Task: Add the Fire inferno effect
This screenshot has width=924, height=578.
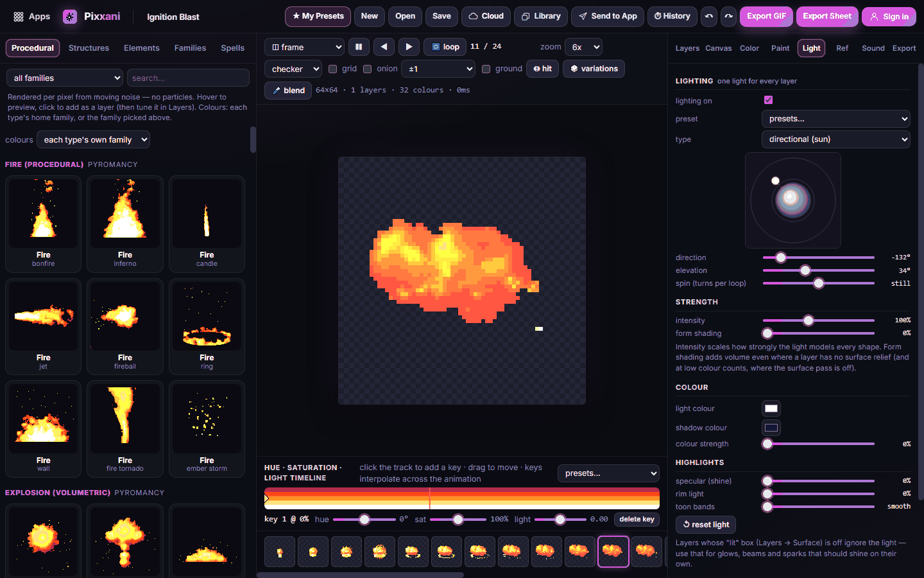Action: coord(125,224)
